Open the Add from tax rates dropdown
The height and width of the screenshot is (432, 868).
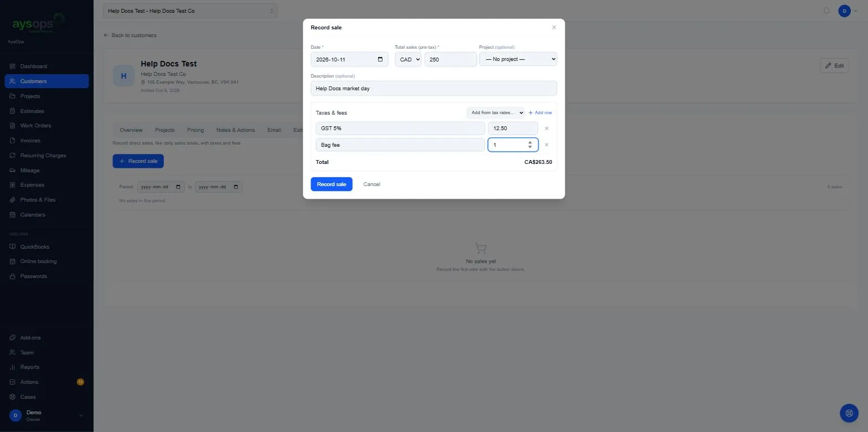click(x=495, y=113)
